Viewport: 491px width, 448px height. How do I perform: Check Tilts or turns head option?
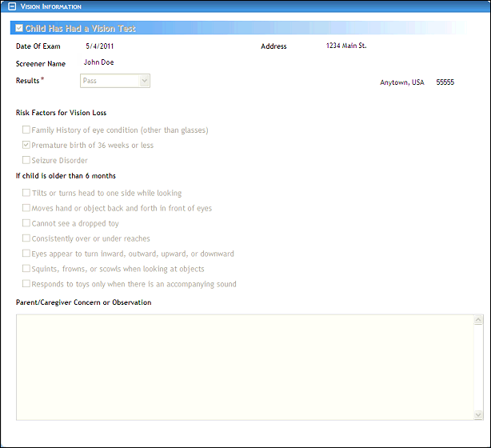(x=26, y=193)
